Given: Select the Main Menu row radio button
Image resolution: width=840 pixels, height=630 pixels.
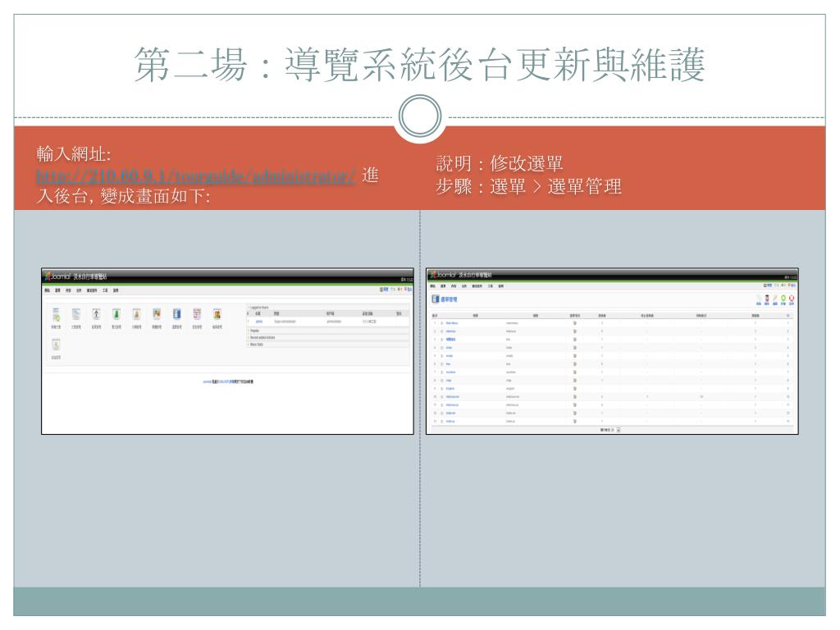Looking at the screenshot, I should point(441,323).
